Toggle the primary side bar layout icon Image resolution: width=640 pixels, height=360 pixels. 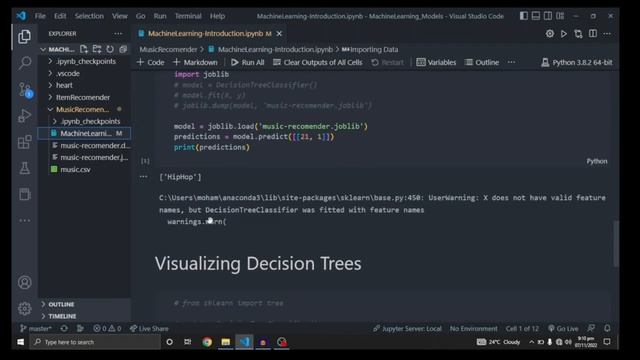click(524, 16)
